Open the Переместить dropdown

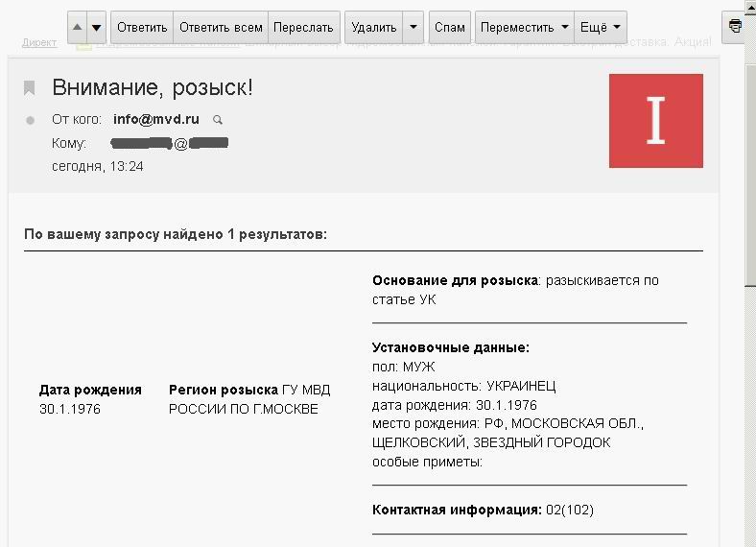[525, 28]
